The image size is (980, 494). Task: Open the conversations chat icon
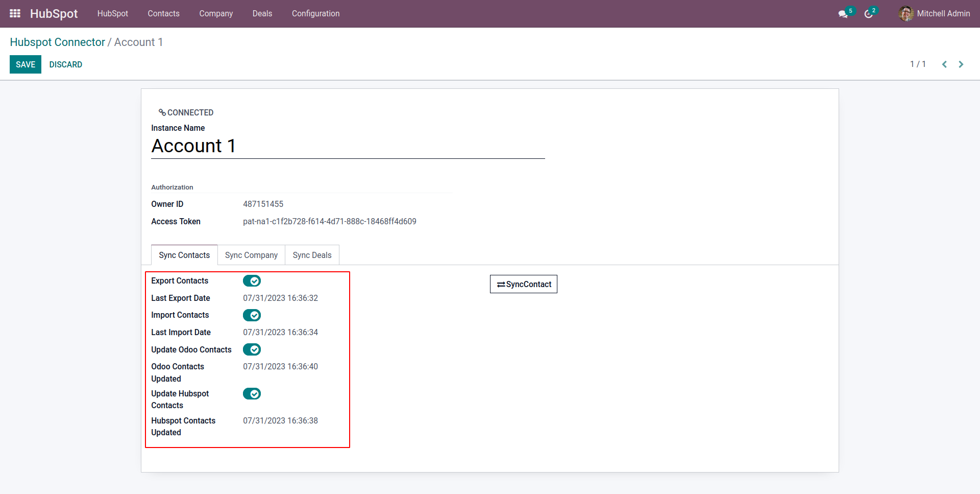[x=843, y=14]
